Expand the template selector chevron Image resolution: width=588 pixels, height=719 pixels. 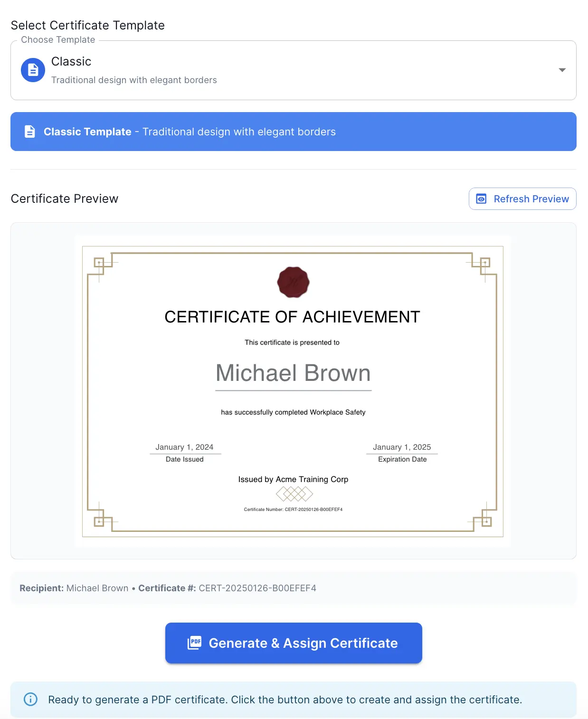point(562,70)
